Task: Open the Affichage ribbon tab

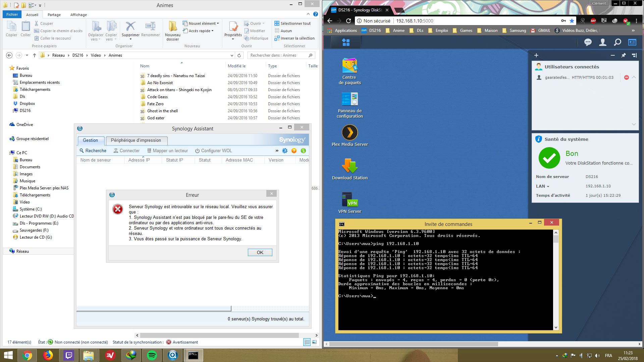Action: (x=78, y=15)
